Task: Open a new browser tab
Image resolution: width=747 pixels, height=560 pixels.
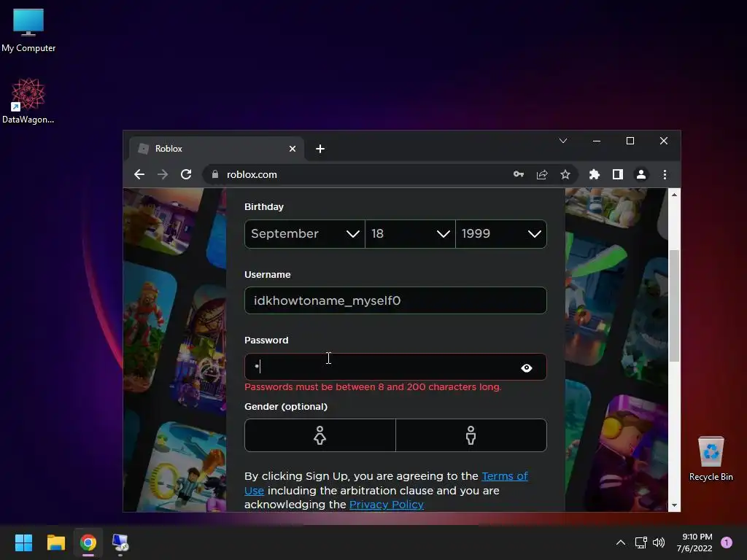Action: [x=320, y=149]
